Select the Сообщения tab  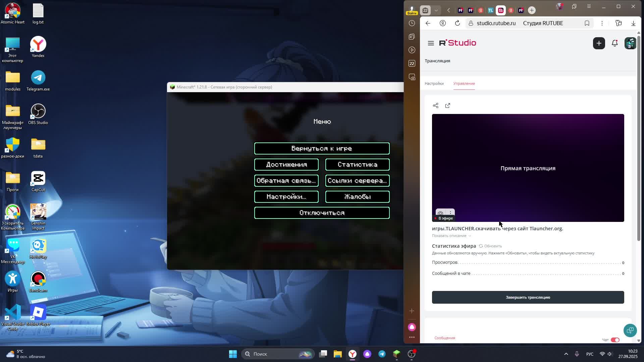444,338
